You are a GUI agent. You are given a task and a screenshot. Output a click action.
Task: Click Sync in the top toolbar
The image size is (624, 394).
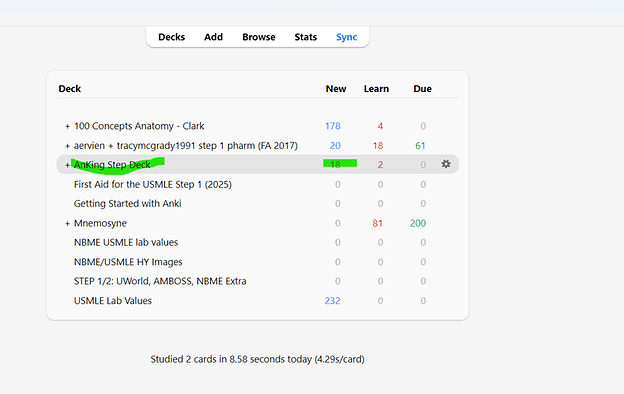(x=347, y=37)
